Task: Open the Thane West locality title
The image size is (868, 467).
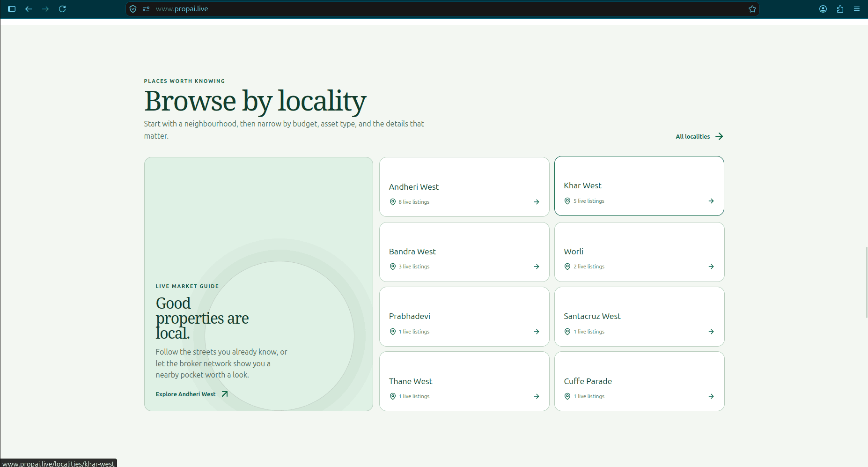Action: click(x=411, y=381)
